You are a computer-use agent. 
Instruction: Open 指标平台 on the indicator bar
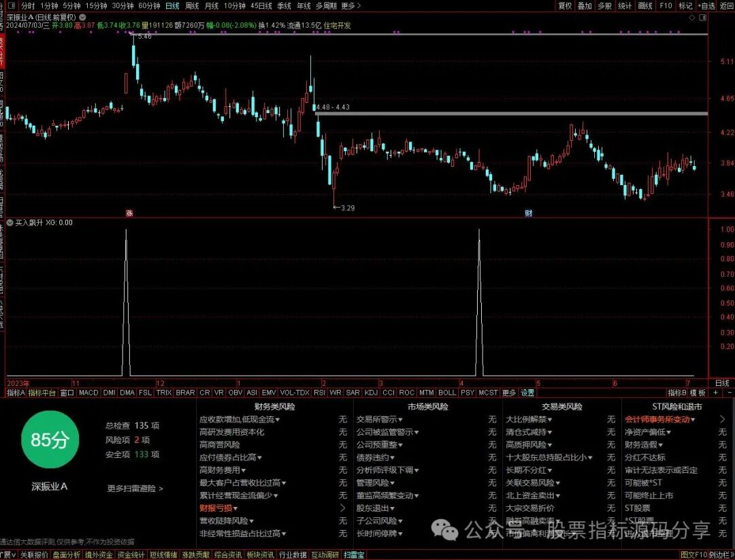coord(42,393)
